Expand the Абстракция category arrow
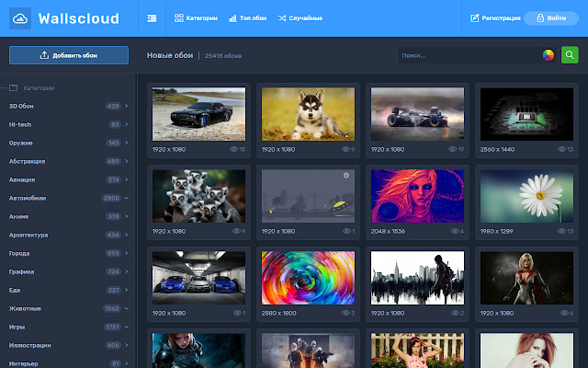This screenshot has height=368, width=588. (127, 162)
